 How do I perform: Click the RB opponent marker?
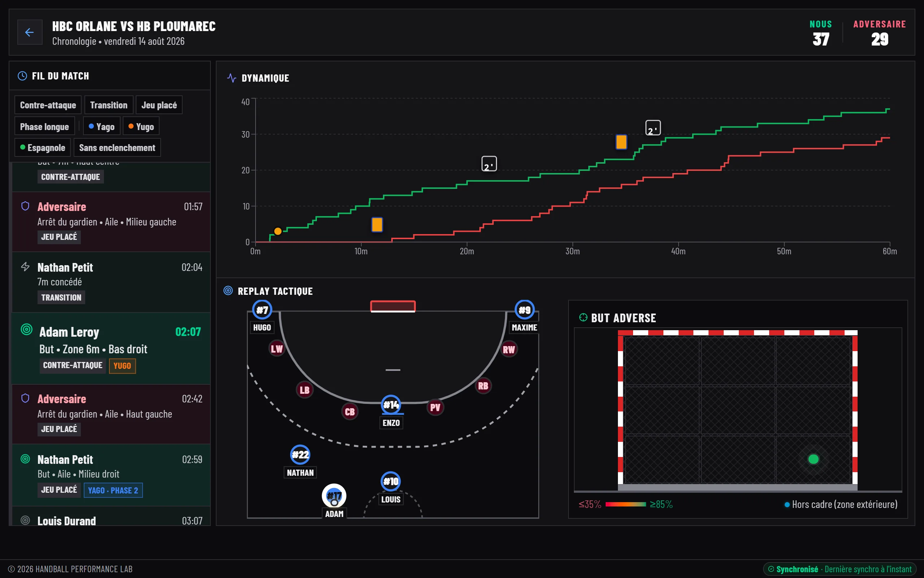tap(483, 386)
